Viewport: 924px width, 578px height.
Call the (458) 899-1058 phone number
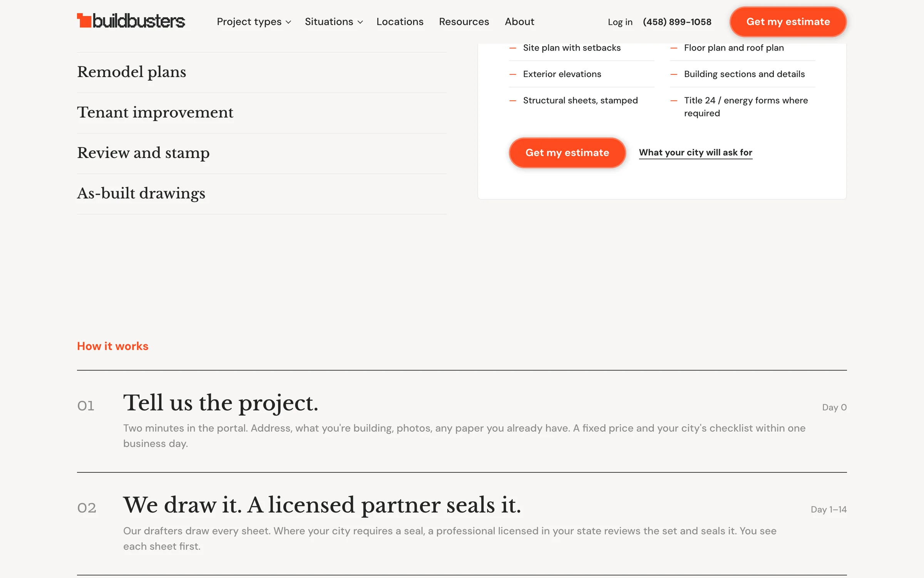pyautogui.click(x=677, y=22)
